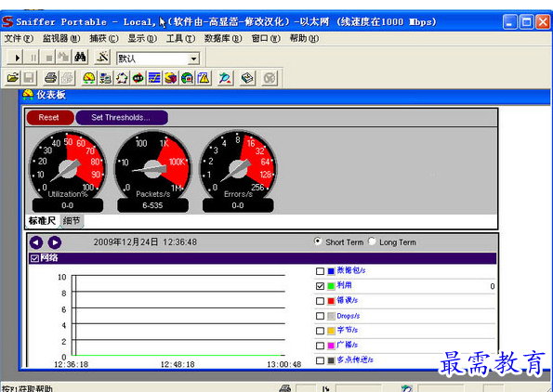Open the matrix circle icon
553x392 pixels.
click(122, 77)
